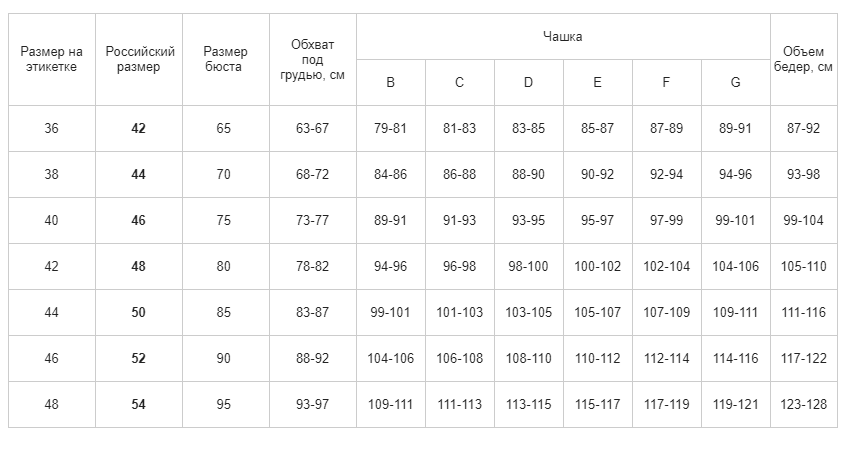848x460 pixels.
Task: Click the "Российский размер" header cell
Action: (139, 59)
